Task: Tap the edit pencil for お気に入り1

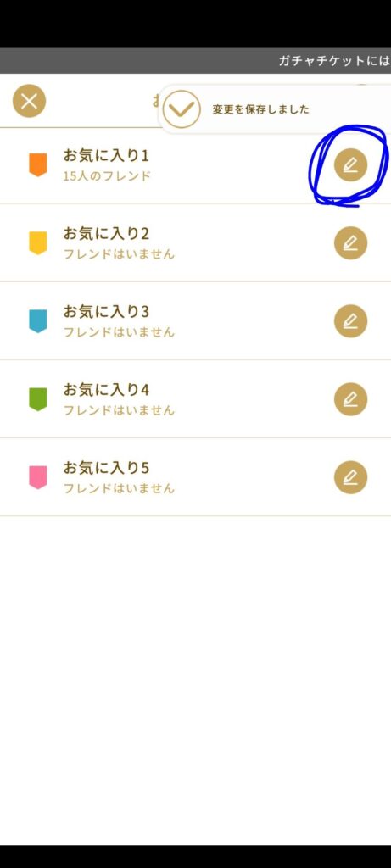Action: click(x=350, y=165)
